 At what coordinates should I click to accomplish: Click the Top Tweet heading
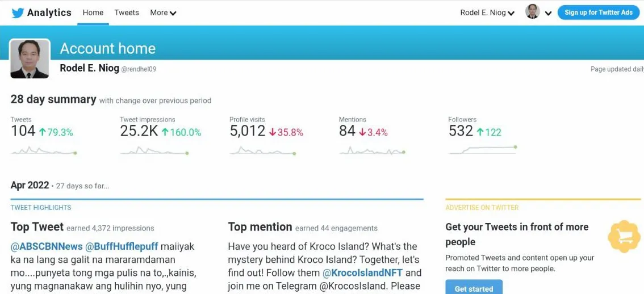(x=37, y=226)
